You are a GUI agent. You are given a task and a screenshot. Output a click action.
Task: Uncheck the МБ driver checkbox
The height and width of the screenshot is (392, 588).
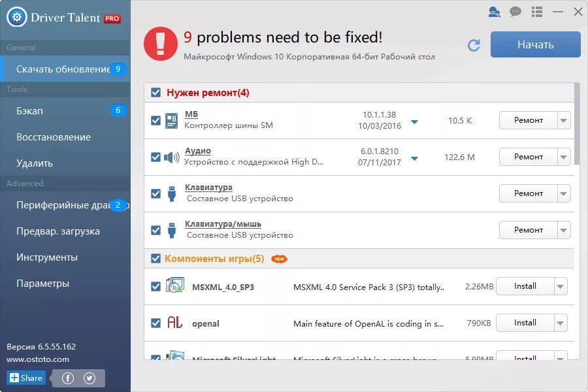[155, 121]
